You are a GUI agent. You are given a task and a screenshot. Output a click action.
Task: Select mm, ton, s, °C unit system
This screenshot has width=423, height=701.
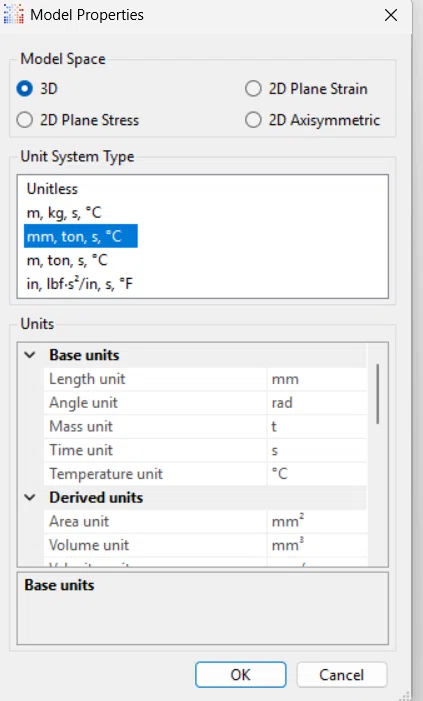(80, 236)
